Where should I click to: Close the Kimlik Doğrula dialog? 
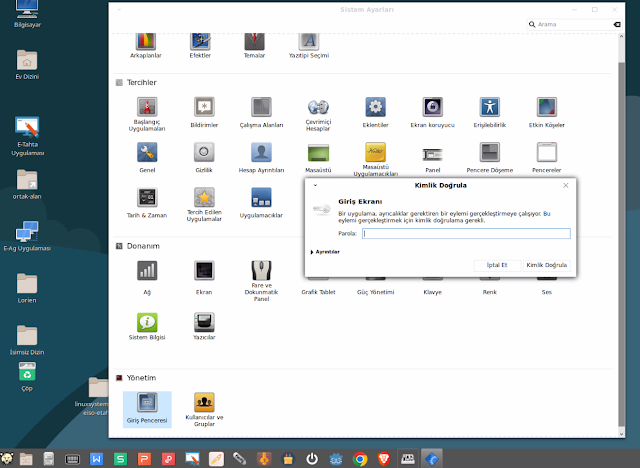tap(566, 185)
